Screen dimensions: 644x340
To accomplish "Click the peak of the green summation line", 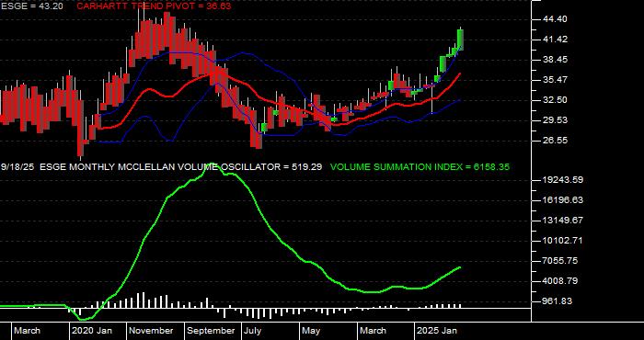I will coord(212,165).
